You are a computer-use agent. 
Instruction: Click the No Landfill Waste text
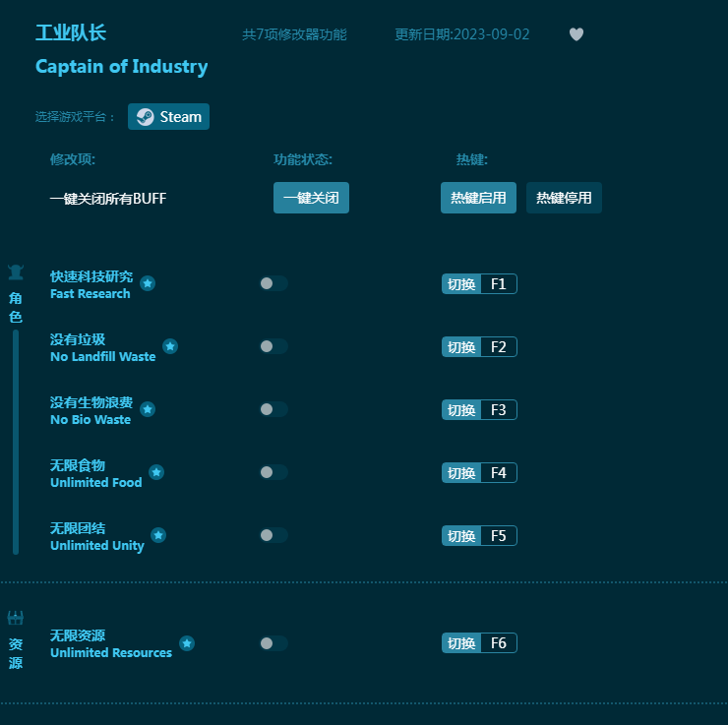click(x=102, y=356)
